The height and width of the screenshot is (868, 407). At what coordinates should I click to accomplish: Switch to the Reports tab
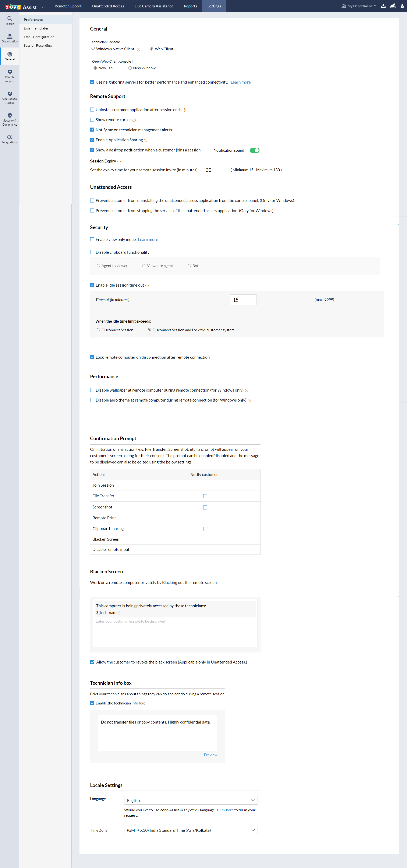pyautogui.click(x=190, y=6)
